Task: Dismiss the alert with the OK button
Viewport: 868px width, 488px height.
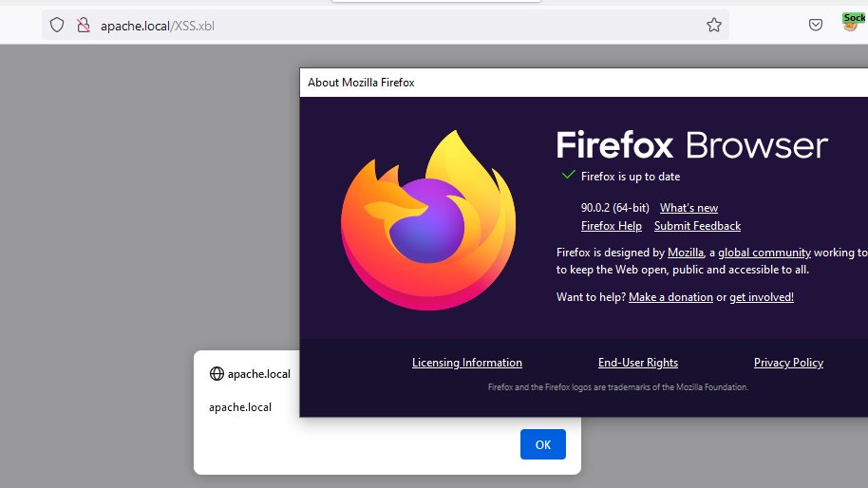Action: (x=543, y=444)
